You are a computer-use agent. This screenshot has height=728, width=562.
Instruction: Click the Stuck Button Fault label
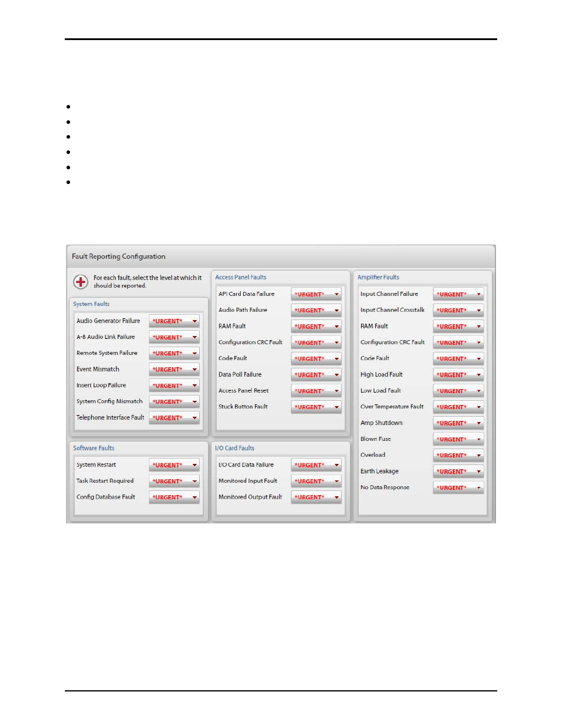tap(243, 407)
